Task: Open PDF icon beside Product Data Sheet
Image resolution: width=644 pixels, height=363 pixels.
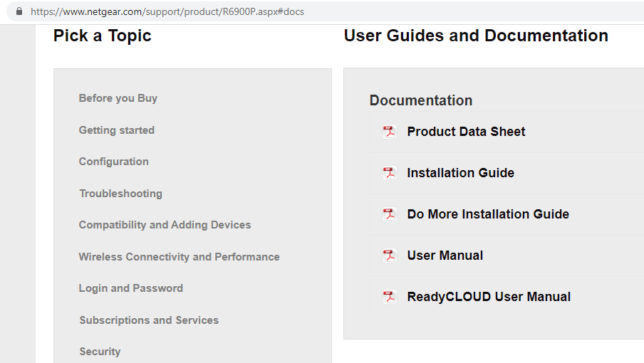Action: click(x=390, y=132)
